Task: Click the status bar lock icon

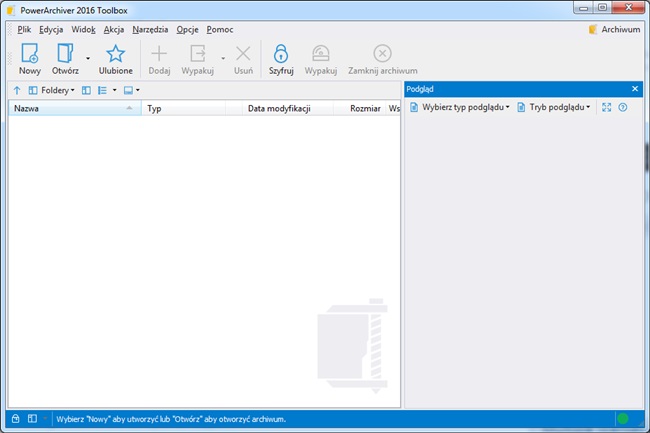Action: [x=15, y=418]
